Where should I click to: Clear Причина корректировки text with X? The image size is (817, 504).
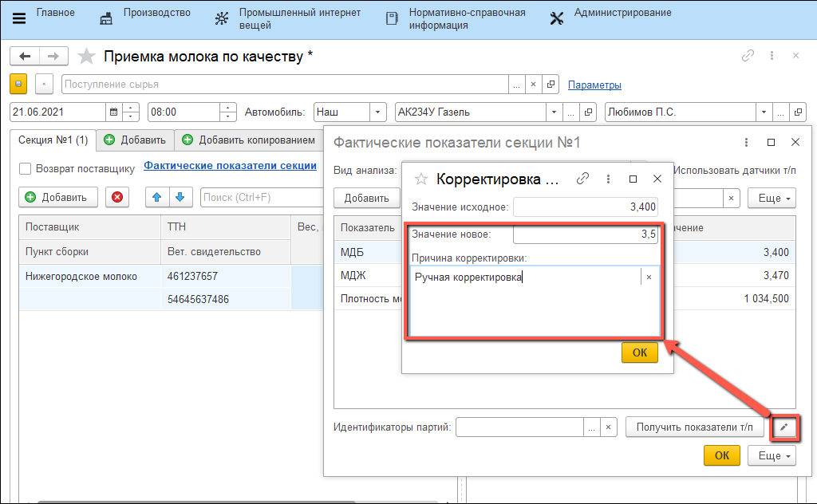point(649,277)
